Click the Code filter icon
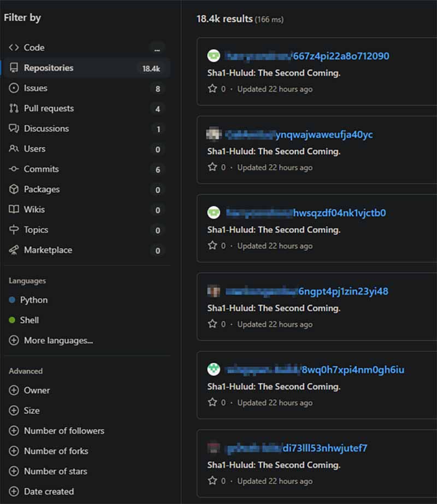437x504 pixels. 14,48
